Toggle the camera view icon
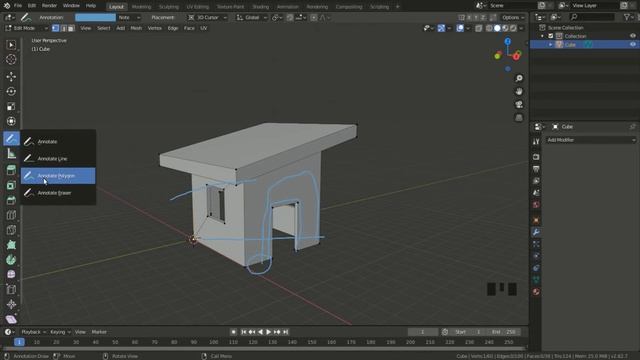Viewport: 640px width, 360px height. [x=519, y=104]
